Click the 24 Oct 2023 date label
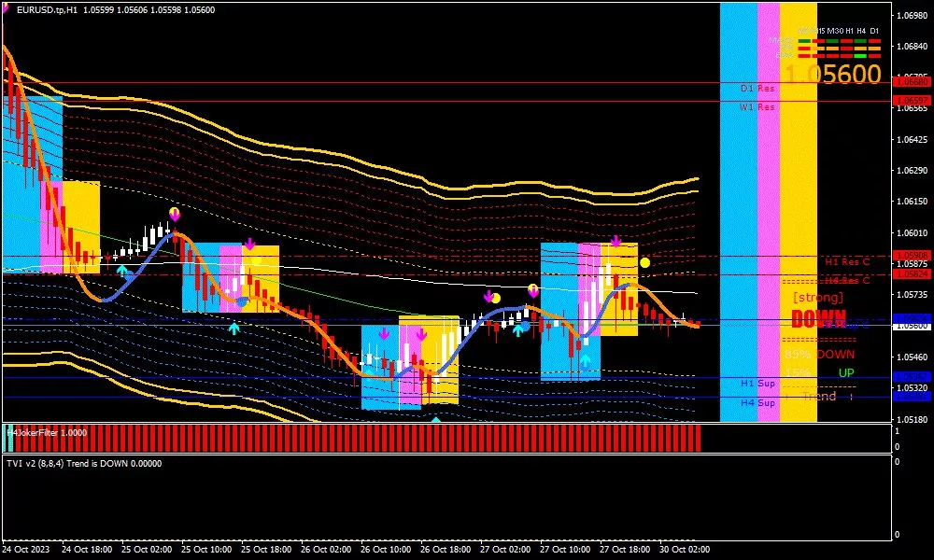 (x=26, y=550)
